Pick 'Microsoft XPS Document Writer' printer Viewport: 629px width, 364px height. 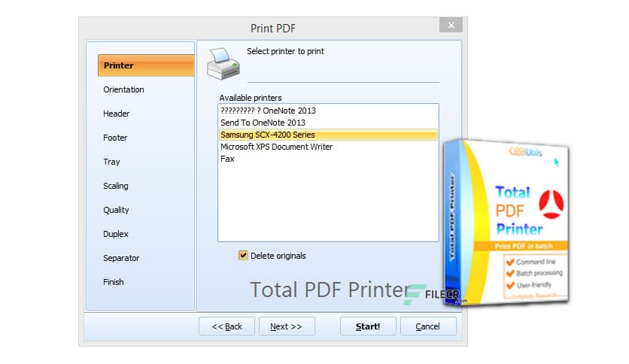point(328,147)
